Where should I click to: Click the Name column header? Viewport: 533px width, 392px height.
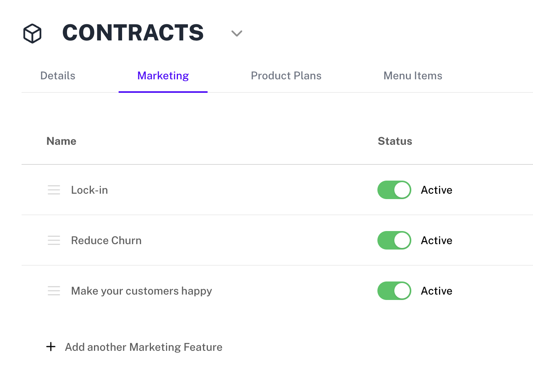61,141
